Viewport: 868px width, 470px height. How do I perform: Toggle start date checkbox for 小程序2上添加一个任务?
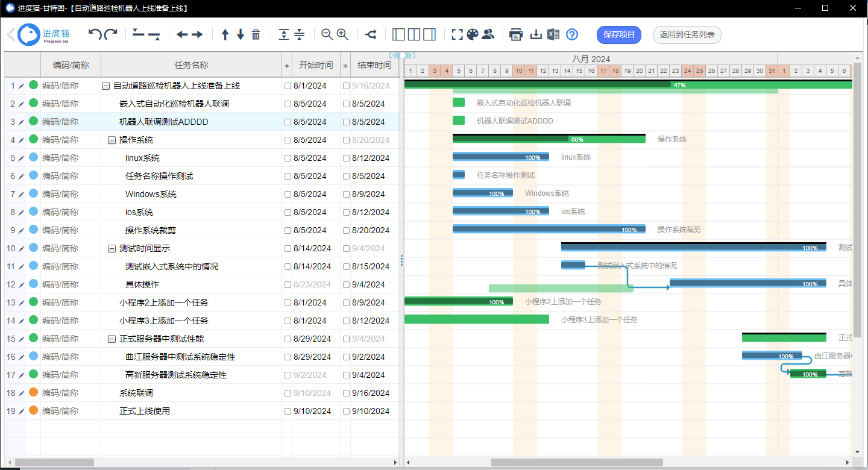click(288, 302)
